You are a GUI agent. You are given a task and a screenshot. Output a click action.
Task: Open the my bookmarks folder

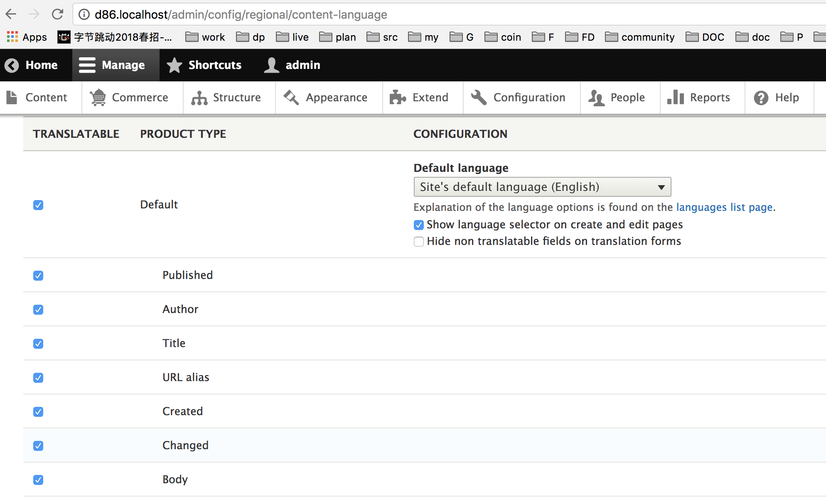(423, 37)
